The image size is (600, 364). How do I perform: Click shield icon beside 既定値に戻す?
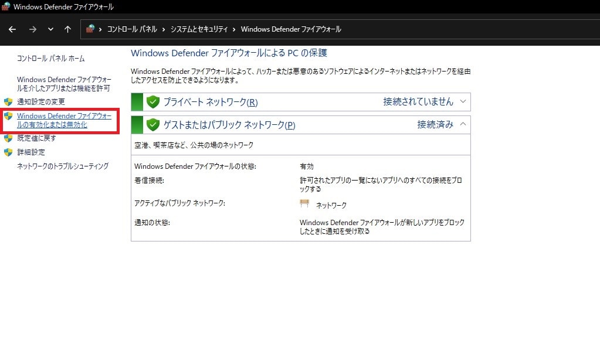[x=8, y=138]
